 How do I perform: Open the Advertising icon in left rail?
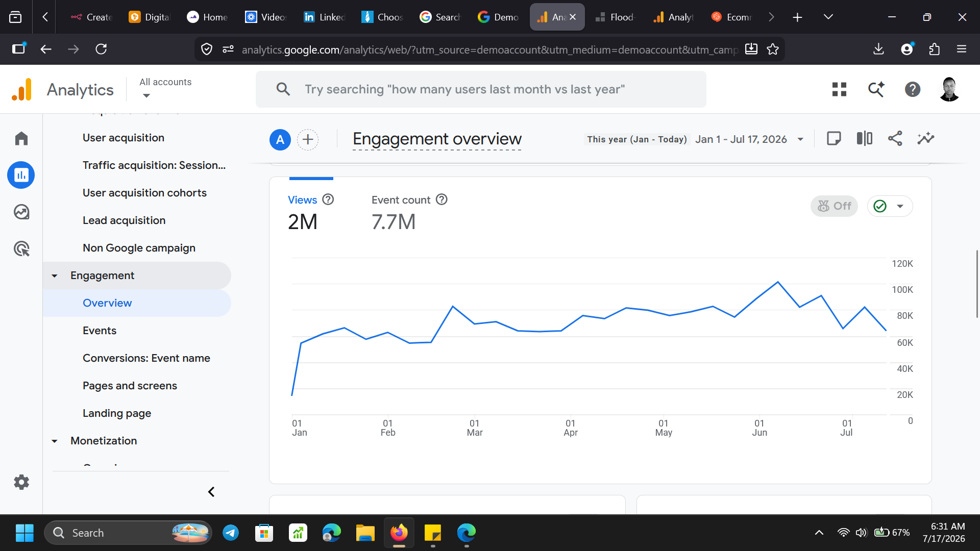pos(21,248)
